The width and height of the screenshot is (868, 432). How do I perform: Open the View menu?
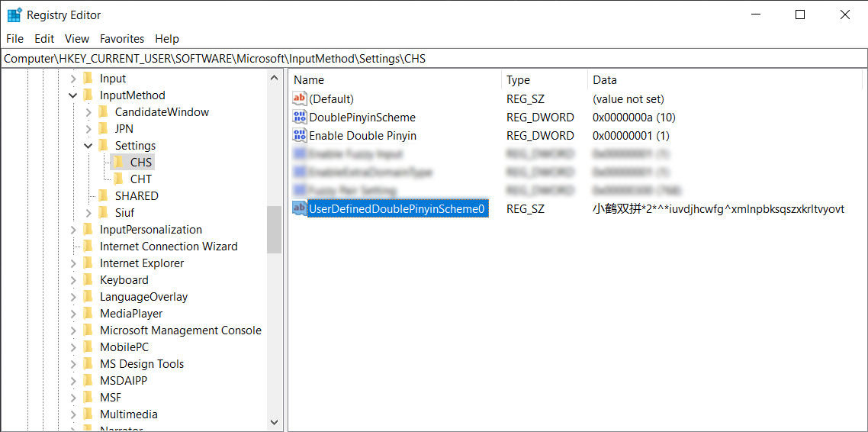[x=77, y=39]
